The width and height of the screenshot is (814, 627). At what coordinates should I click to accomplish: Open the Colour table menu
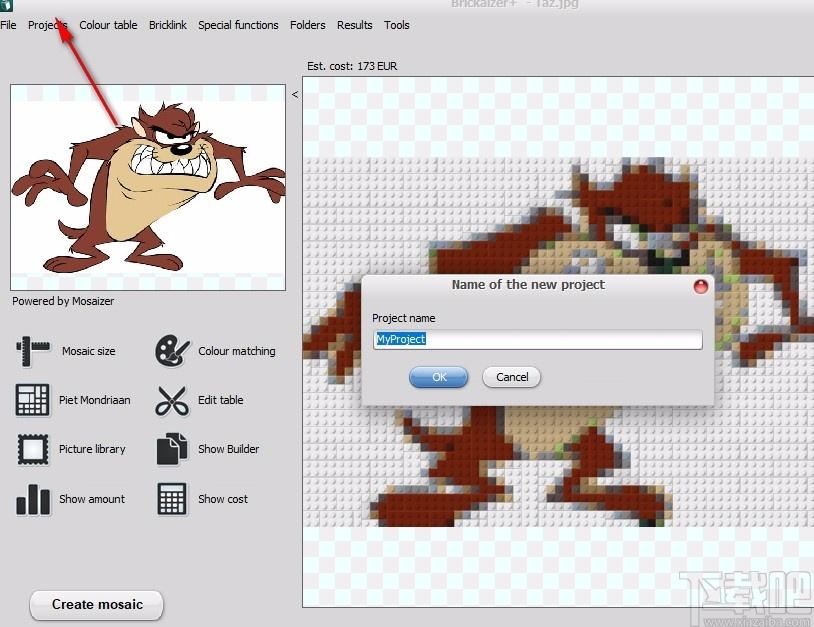click(108, 25)
